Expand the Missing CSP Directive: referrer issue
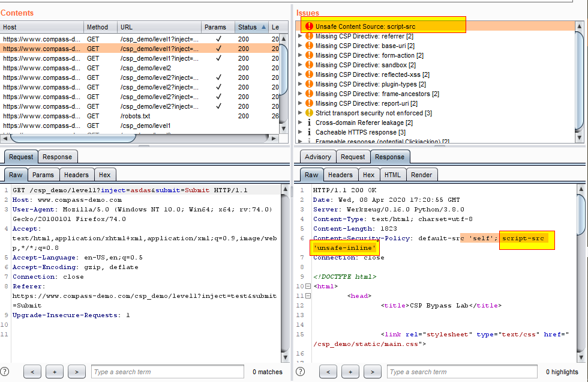The image size is (588, 382). point(300,36)
